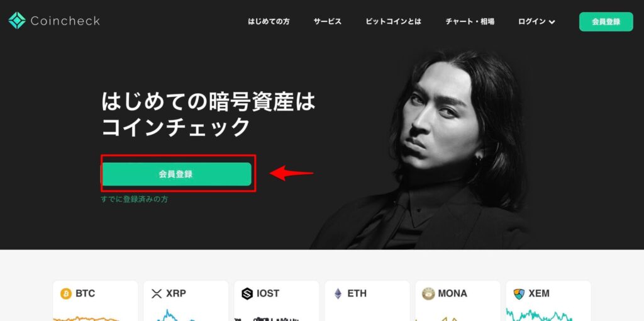Click the MONA coin icon
644x321 pixels.
(428, 293)
